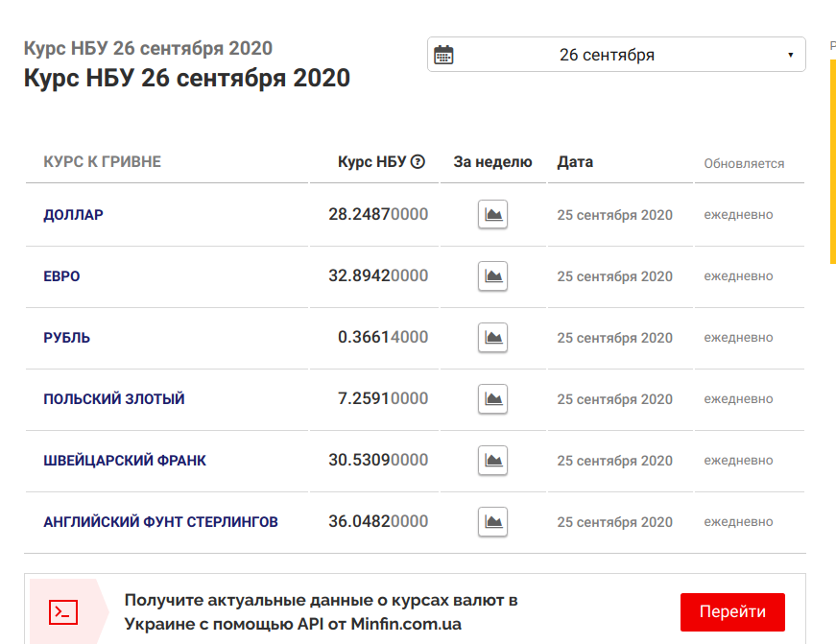Viewport: 836px width, 644px height.
Task: Open the ЕВРО currency link
Action: (61, 276)
